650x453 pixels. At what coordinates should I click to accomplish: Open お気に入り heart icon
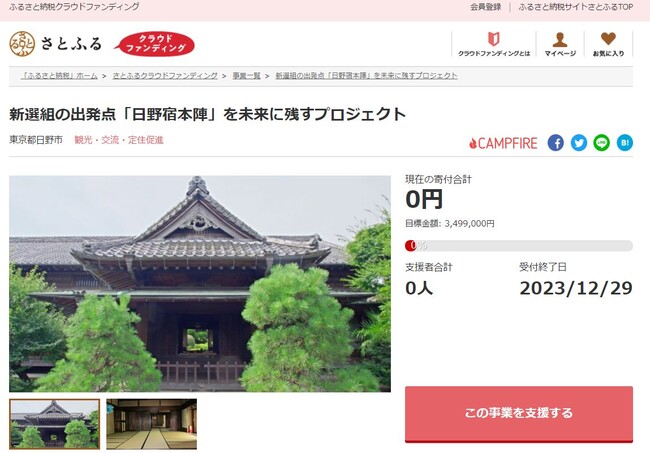tap(608, 39)
